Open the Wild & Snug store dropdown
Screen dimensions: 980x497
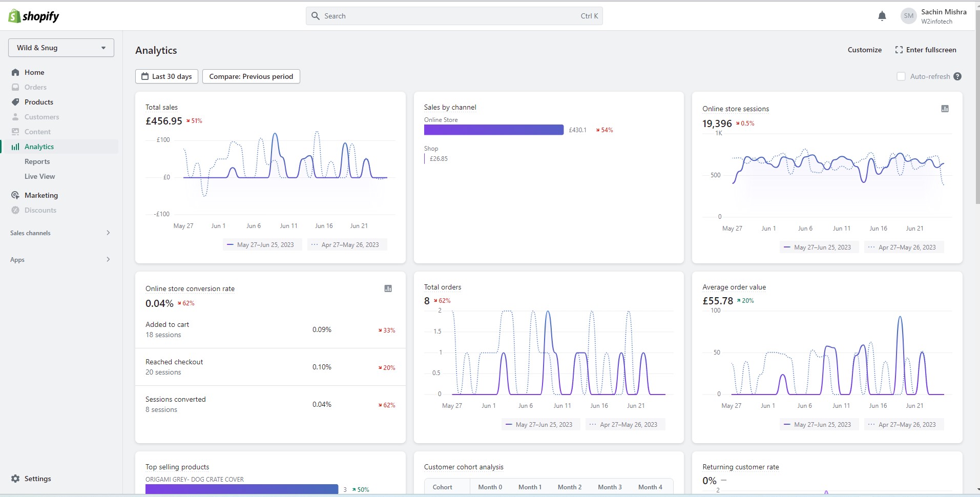(61, 48)
